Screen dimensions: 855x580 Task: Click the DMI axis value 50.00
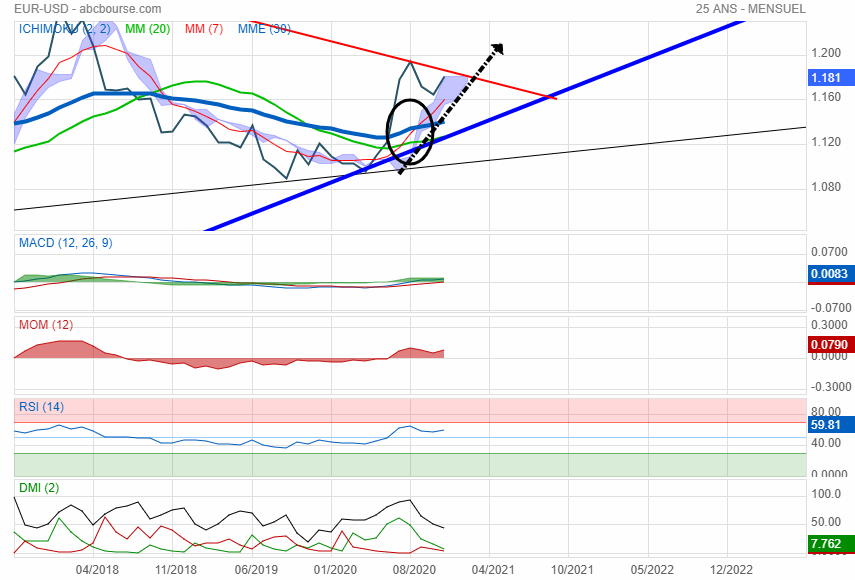coord(826,522)
